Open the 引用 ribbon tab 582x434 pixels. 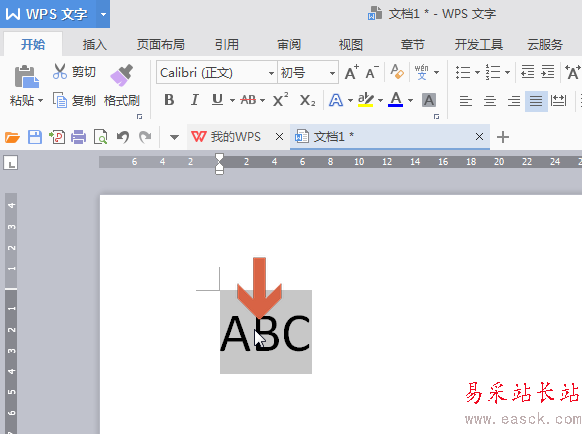pyautogui.click(x=227, y=45)
